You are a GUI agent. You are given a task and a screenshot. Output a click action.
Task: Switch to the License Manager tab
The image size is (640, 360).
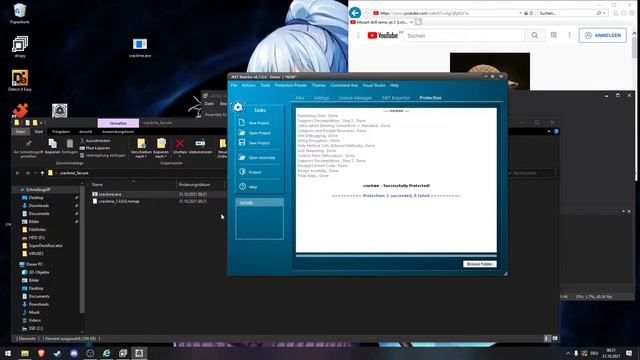tap(355, 98)
